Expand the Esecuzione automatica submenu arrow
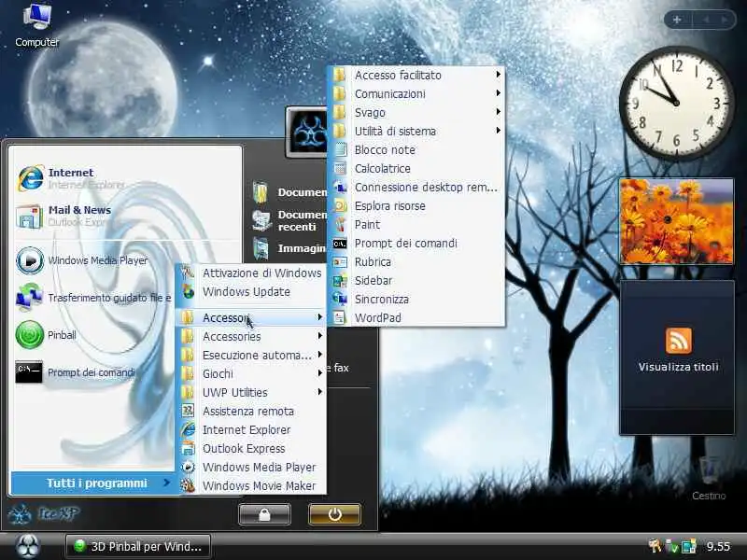747x560 pixels. tap(319, 355)
